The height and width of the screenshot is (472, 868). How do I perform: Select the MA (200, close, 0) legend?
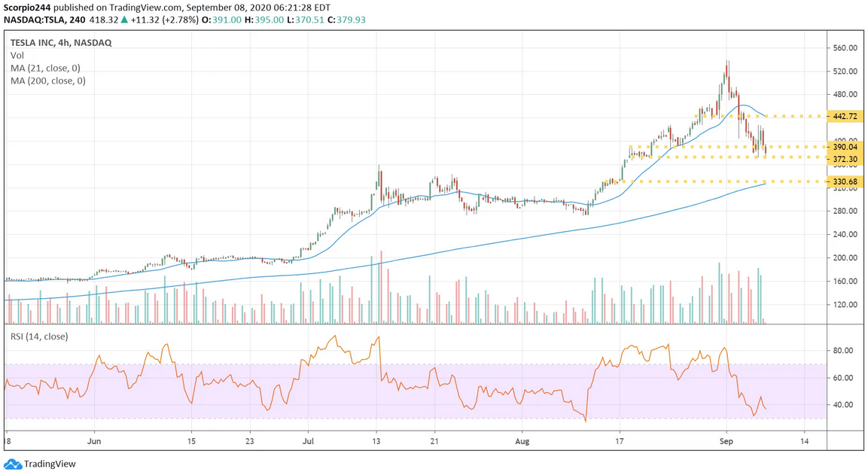(48, 81)
